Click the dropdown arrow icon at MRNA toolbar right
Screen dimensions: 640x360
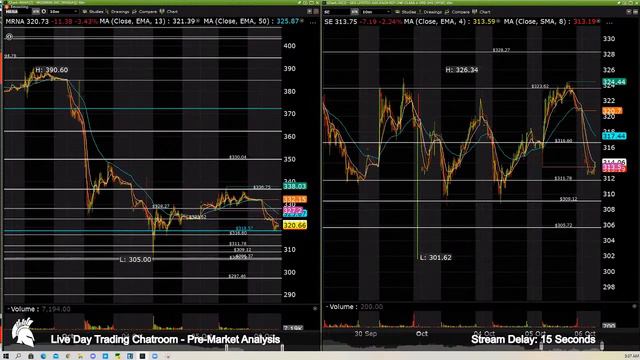coord(309,11)
